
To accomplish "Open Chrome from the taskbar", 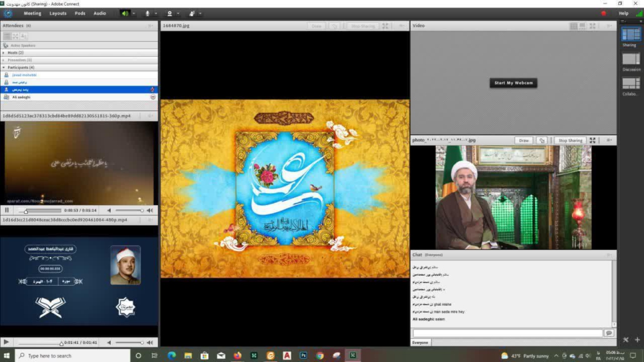I will tap(320, 355).
